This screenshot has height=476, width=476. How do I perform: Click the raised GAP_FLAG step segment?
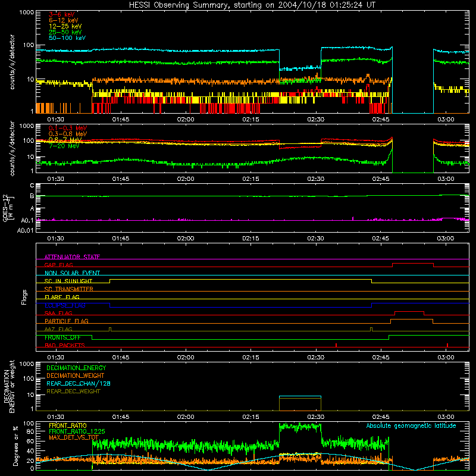(x=413, y=264)
